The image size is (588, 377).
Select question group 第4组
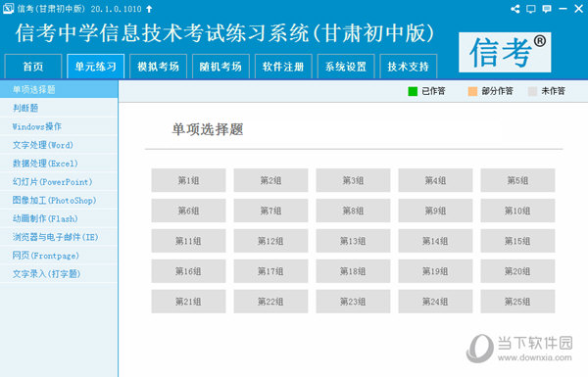tap(435, 180)
